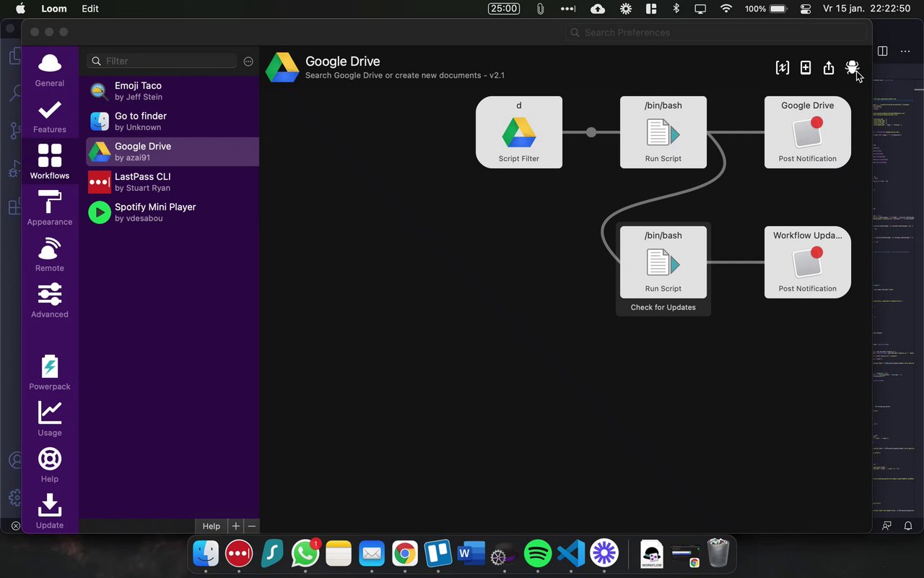Open the workflow filter options menu
This screenshot has width=924, height=578.
click(248, 61)
